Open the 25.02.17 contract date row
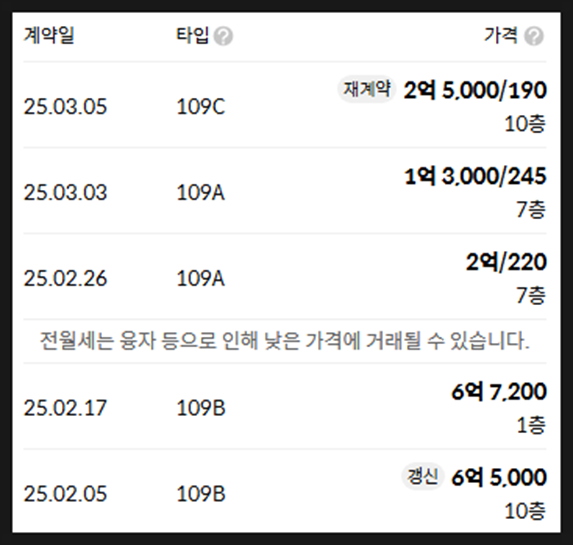This screenshot has width=573, height=545. click(285, 406)
